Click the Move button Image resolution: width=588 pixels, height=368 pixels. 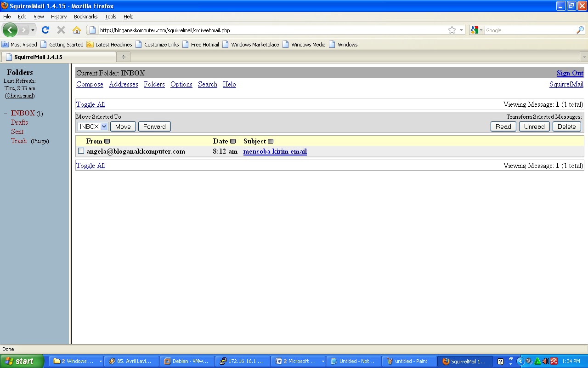pyautogui.click(x=123, y=126)
